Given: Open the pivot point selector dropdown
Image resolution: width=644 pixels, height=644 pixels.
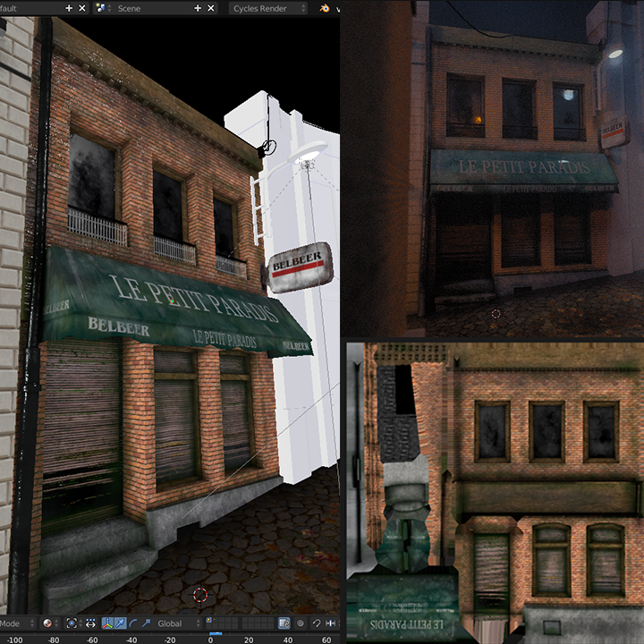Looking at the screenshot, I should click(x=73, y=623).
